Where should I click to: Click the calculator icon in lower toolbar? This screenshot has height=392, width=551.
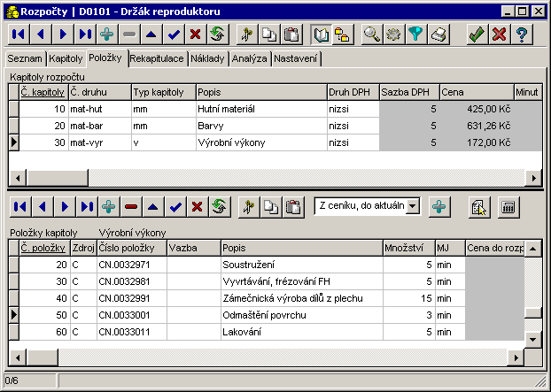[508, 206]
